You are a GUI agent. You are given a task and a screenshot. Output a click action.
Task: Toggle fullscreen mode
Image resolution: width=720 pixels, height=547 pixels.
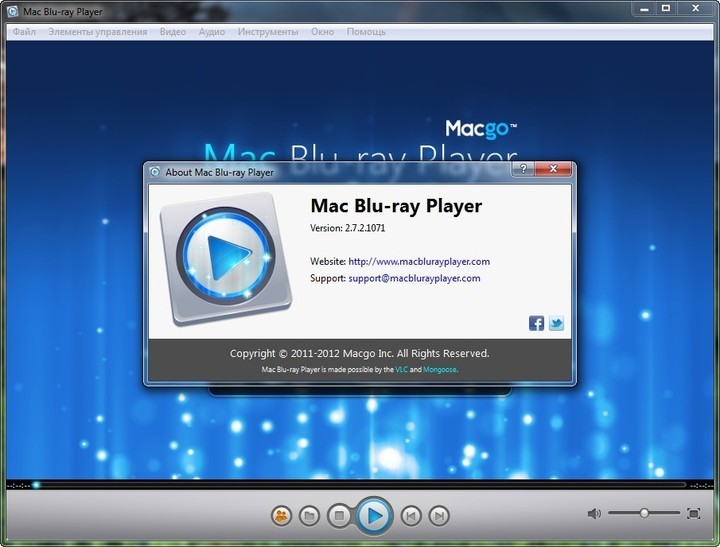coord(693,513)
